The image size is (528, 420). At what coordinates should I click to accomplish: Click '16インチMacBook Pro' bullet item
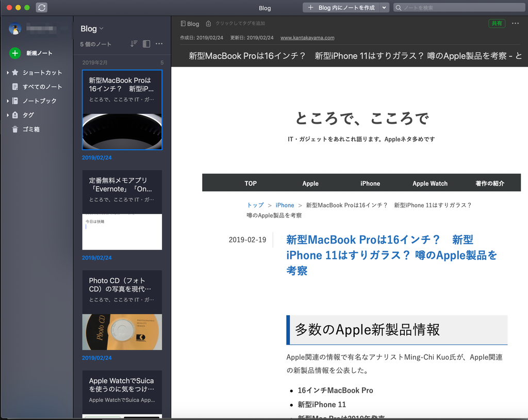tap(335, 391)
